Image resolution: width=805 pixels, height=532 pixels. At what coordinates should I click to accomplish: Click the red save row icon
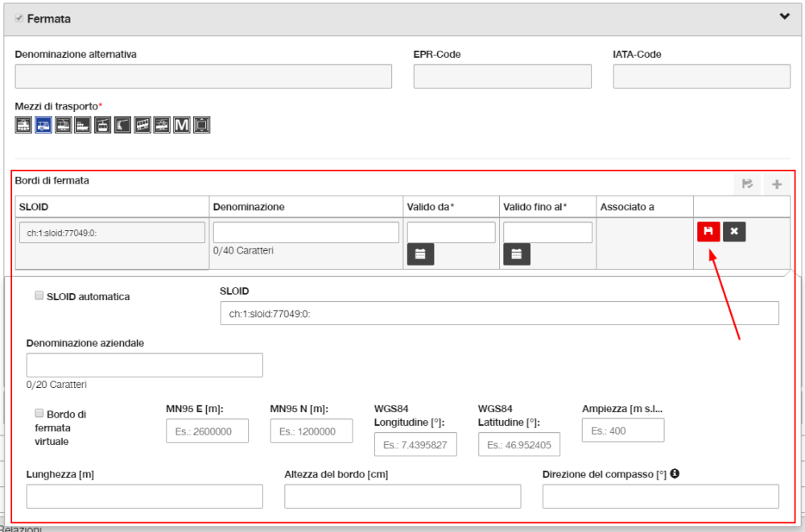pyautogui.click(x=708, y=231)
